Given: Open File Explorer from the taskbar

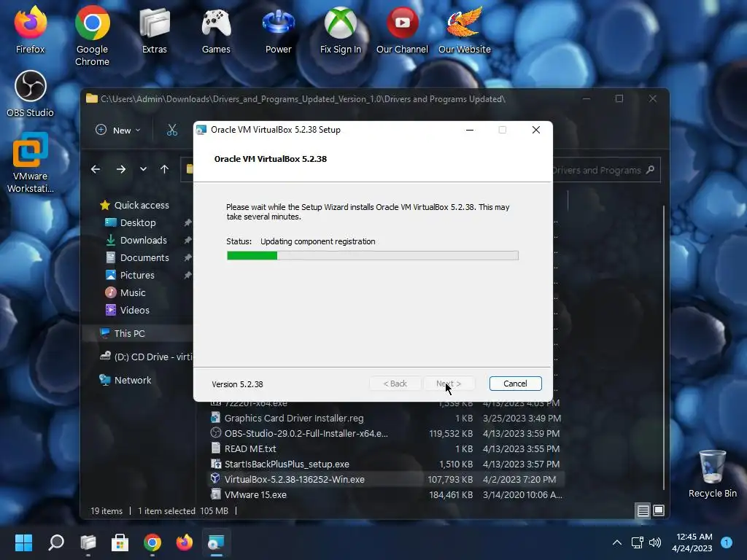Looking at the screenshot, I should point(88,542).
